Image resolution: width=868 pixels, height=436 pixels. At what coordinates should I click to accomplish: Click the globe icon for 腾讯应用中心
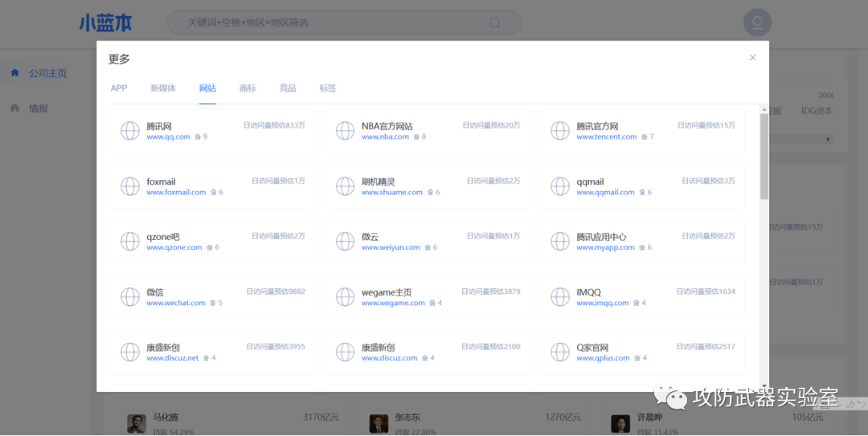pyautogui.click(x=559, y=241)
